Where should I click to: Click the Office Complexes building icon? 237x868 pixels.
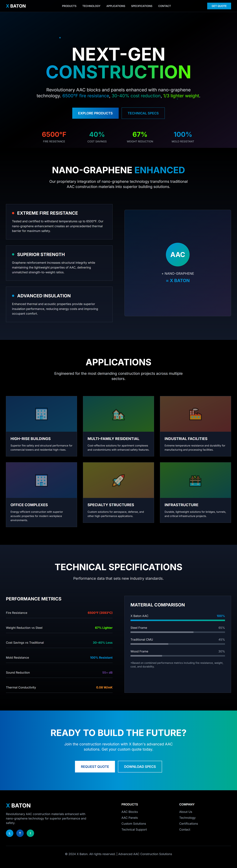point(41,480)
